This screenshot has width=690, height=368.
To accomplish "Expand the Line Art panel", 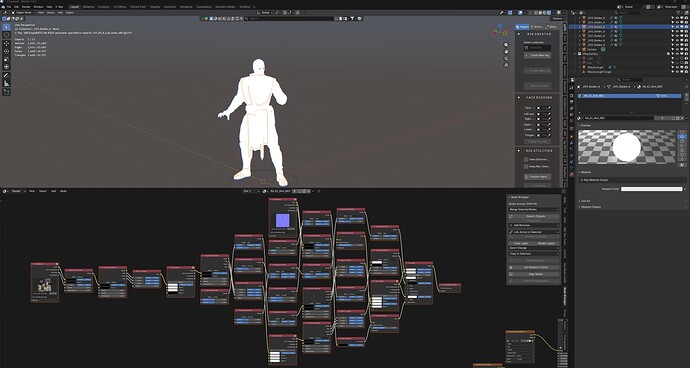I will click(x=585, y=201).
